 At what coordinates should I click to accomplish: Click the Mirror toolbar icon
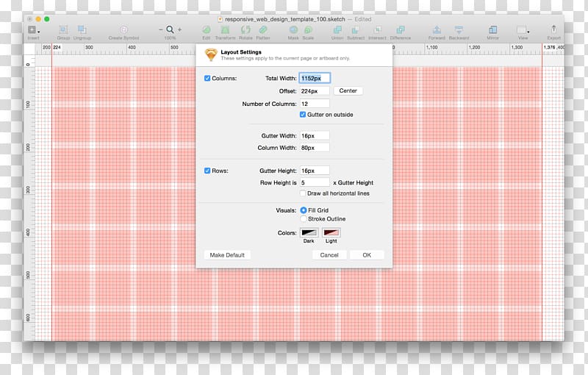pos(492,30)
